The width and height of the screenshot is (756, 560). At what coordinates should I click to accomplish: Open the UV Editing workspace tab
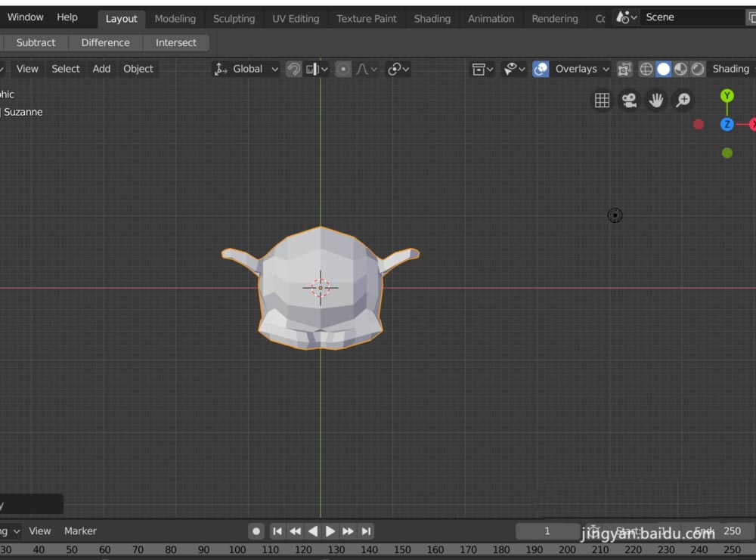[296, 19]
